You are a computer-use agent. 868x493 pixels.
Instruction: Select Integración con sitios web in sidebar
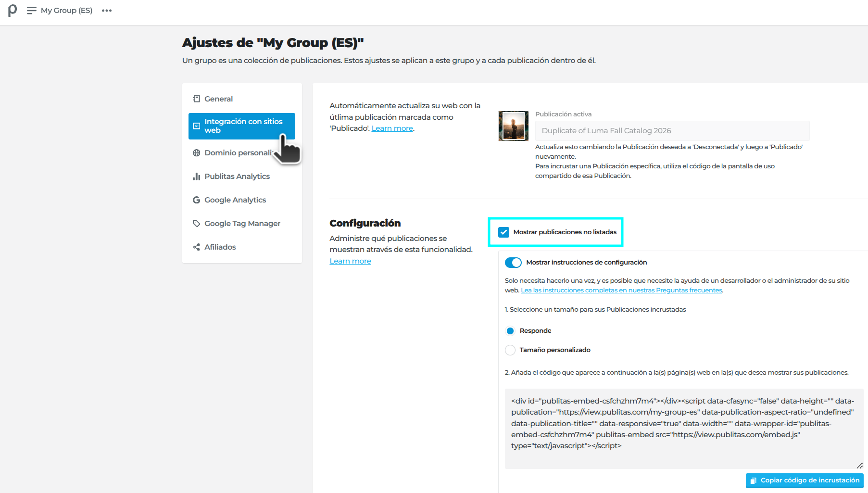click(x=242, y=126)
